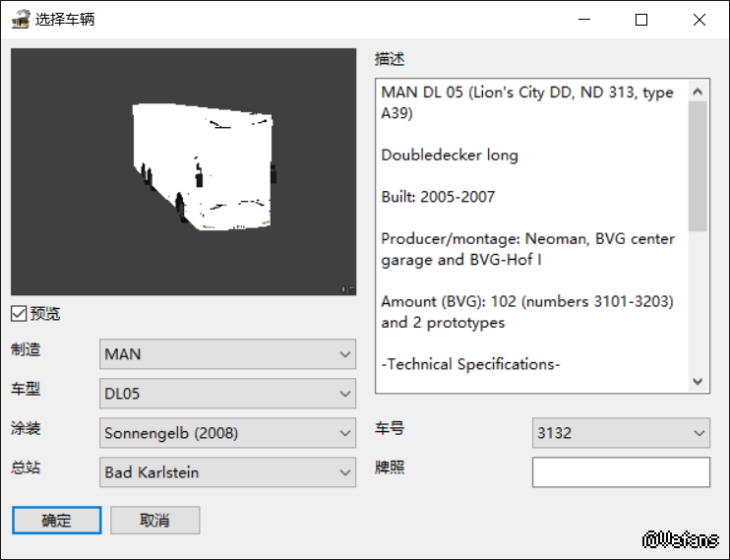
Task: Toggle the 预览 preview checkbox
Action: [19, 314]
